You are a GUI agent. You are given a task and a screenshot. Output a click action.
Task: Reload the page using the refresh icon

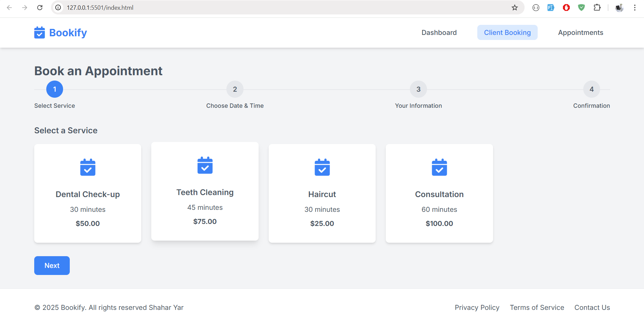(x=40, y=7)
